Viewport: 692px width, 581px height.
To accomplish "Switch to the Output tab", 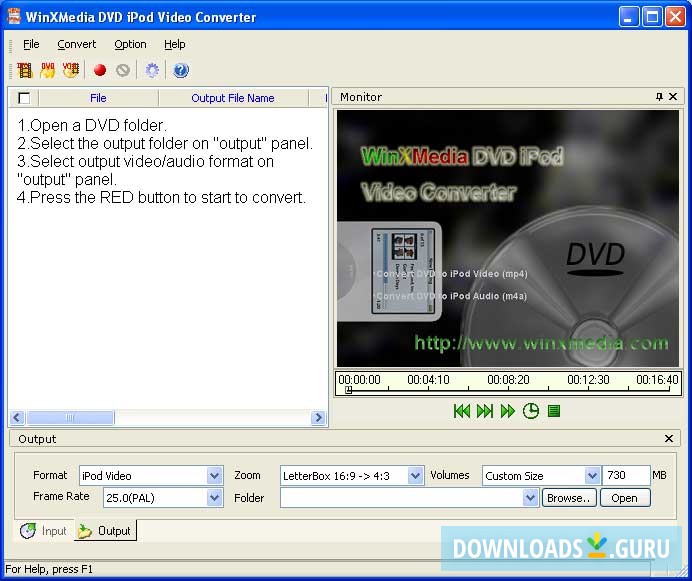I will click(x=105, y=531).
